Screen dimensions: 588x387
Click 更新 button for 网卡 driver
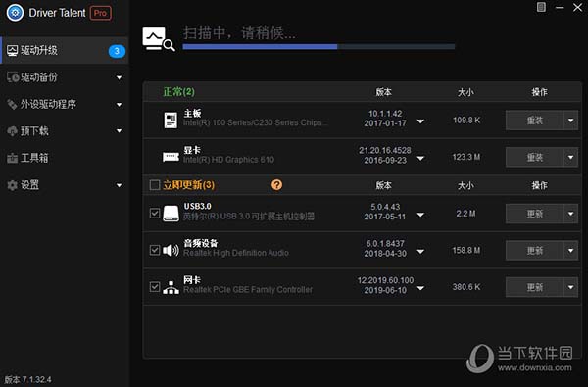pos(534,287)
